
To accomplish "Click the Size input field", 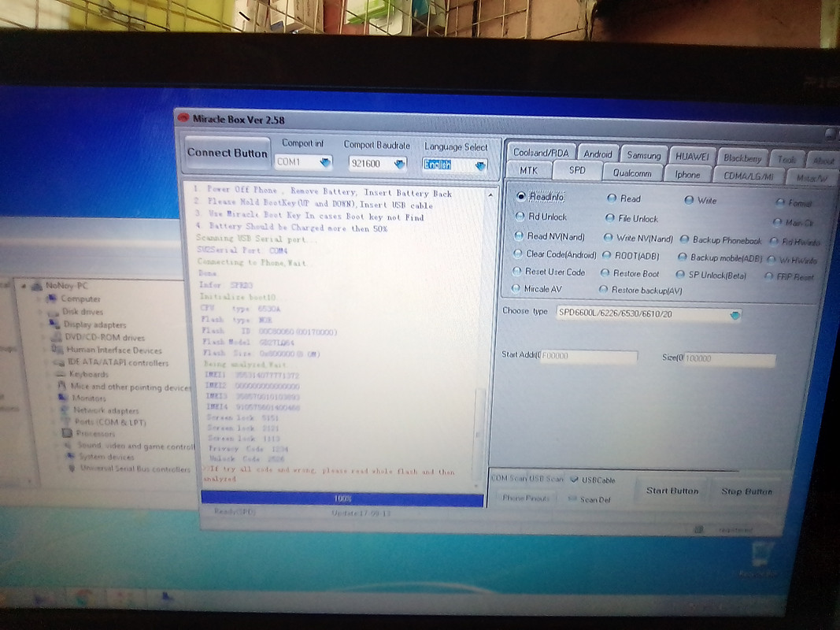I will 730,359.
